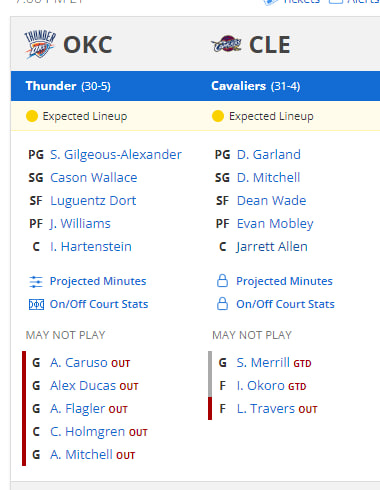Click the yellow Expected Lineup dot for Thunder
Screen dimensions: 380x490
(x=32, y=116)
